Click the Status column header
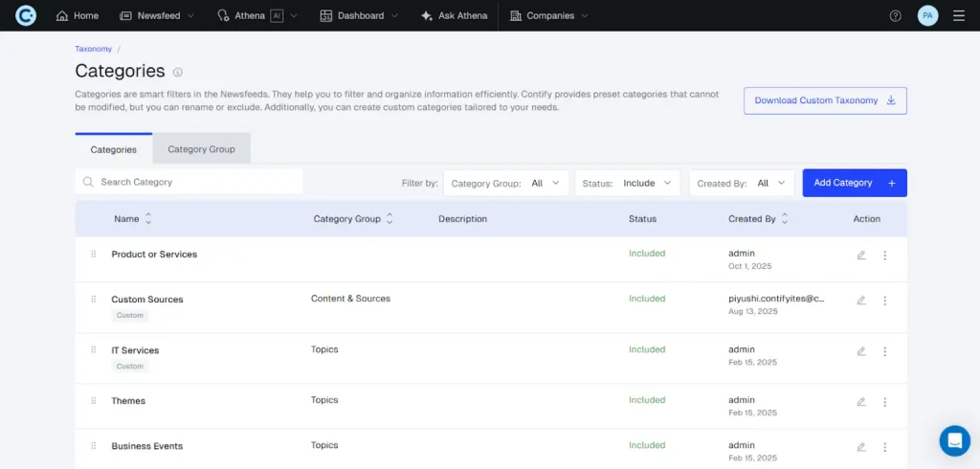The image size is (980, 469). click(x=642, y=219)
